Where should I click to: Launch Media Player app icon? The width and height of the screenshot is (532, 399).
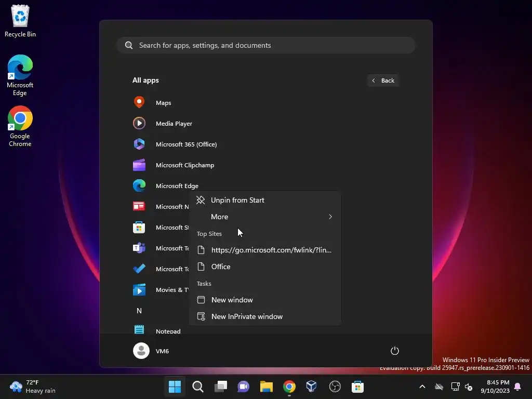pyautogui.click(x=139, y=123)
